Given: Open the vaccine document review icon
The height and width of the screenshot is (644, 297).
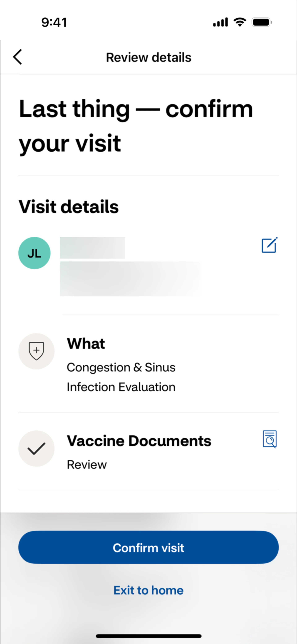Looking at the screenshot, I should pos(269,439).
